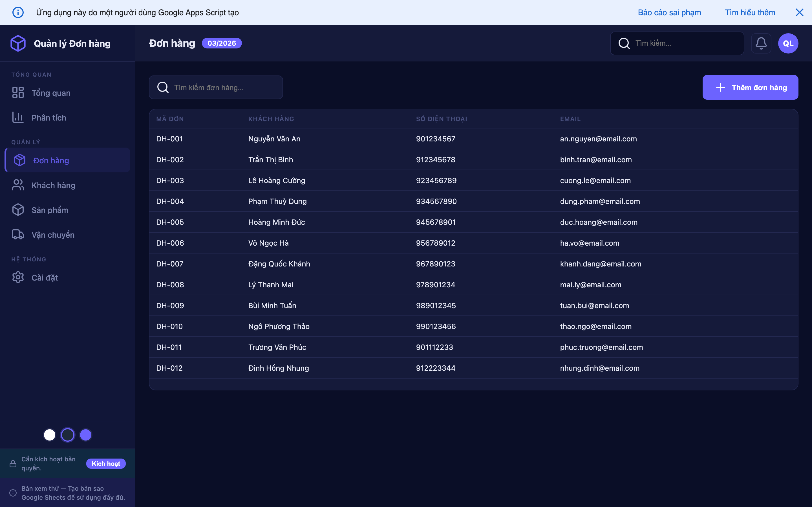The width and height of the screenshot is (812, 507).
Task: Open settings via the Cài đặt gear icon
Action: click(18, 277)
